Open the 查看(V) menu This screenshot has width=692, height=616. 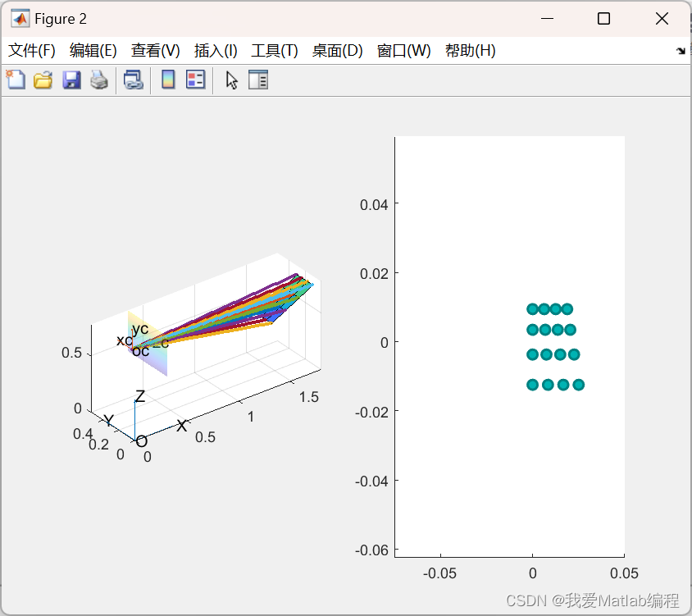coord(155,50)
